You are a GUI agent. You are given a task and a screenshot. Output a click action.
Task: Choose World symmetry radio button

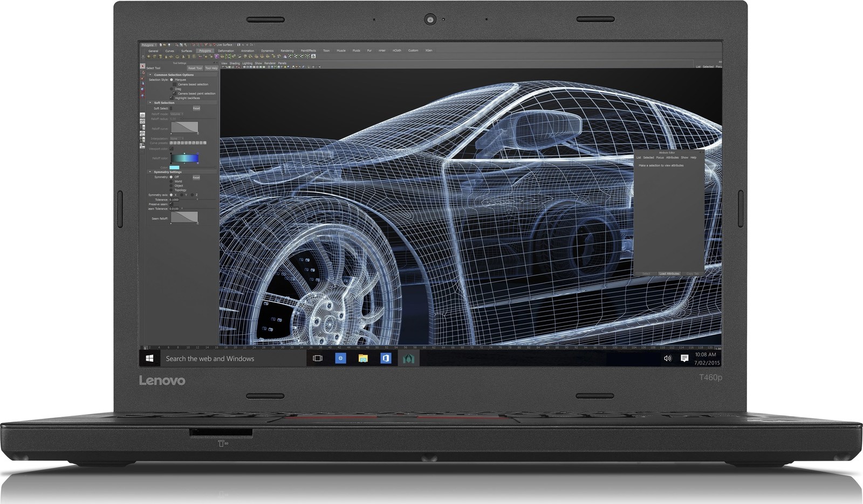[x=172, y=182]
